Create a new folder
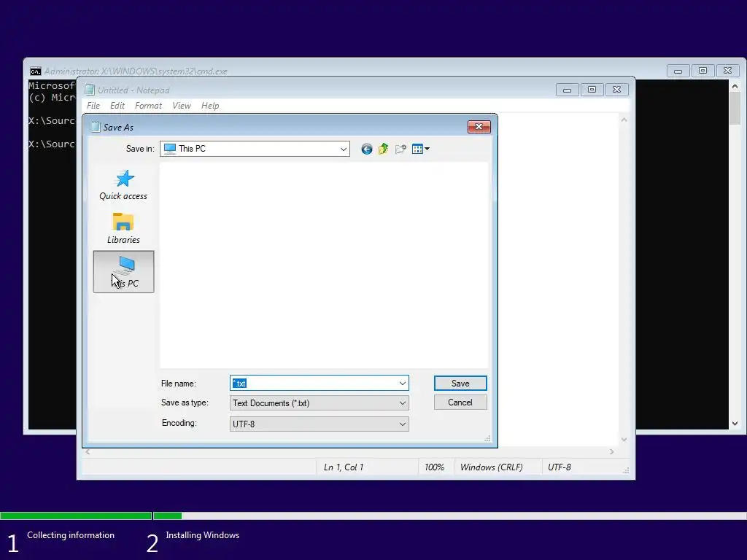Viewport: 747px width, 560px height. [x=400, y=149]
